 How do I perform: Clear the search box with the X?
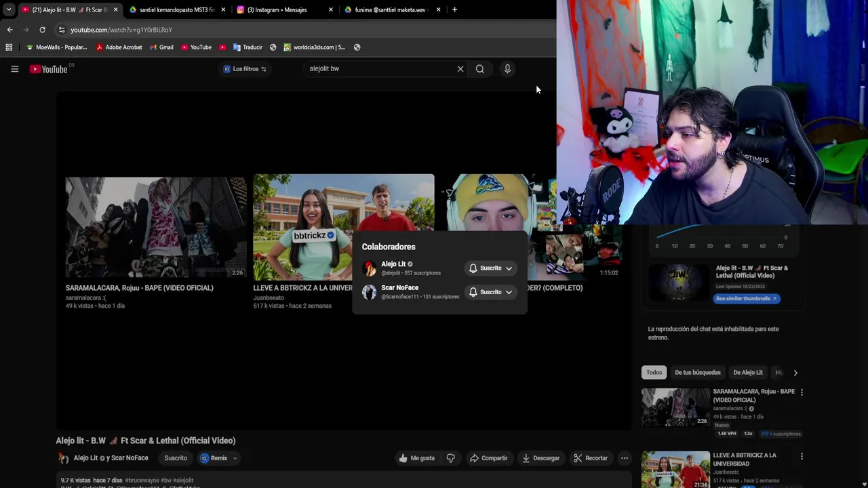pyautogui.click(x=460, y=68)
